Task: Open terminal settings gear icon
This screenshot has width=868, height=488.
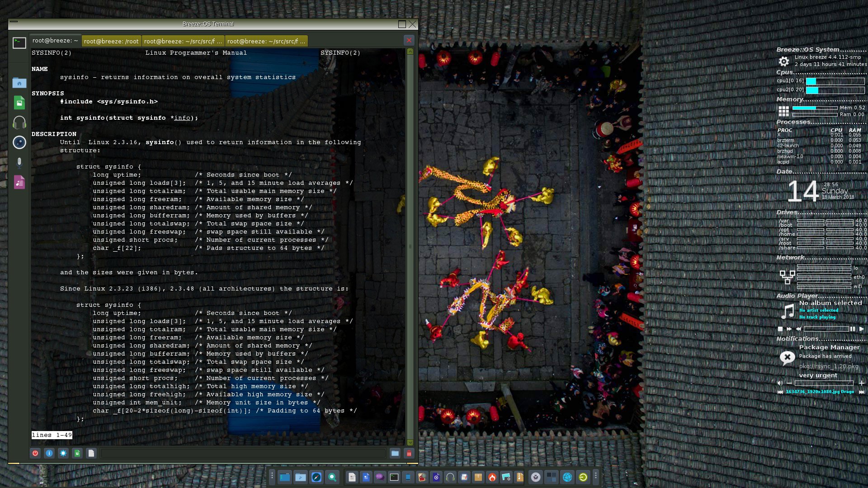Action: (63, 453)
